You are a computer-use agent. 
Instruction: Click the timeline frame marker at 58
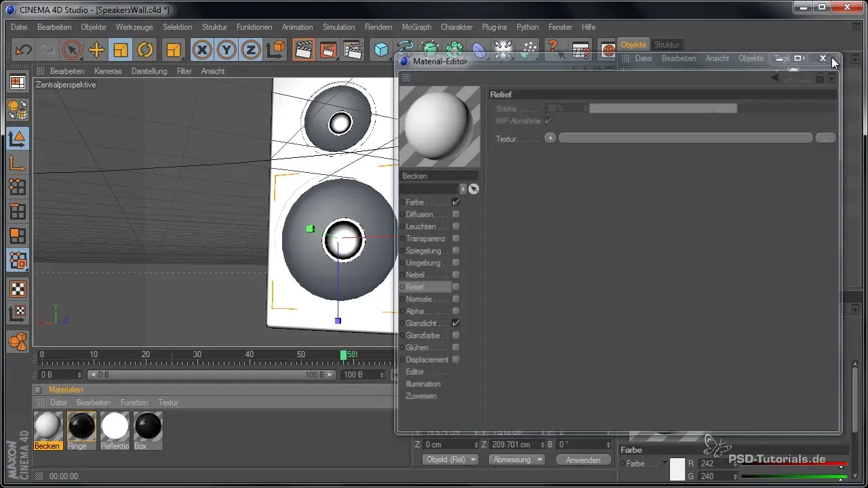[x=344, y=354]
